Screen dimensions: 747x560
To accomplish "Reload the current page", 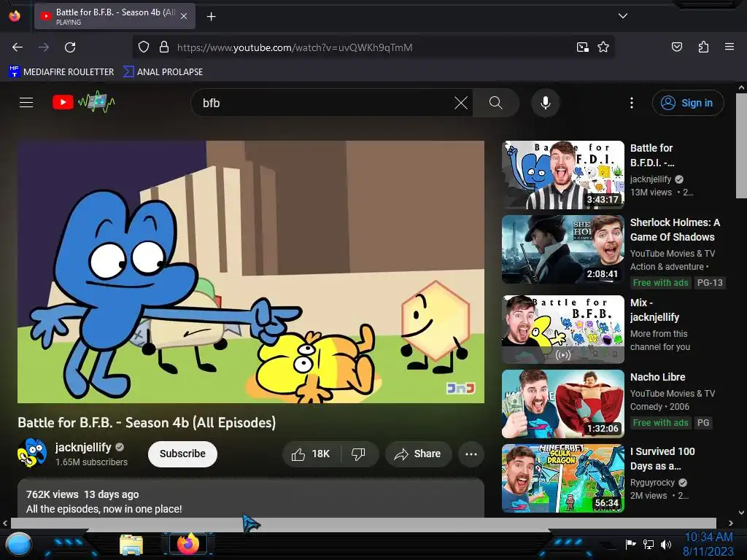I will 70,47.
